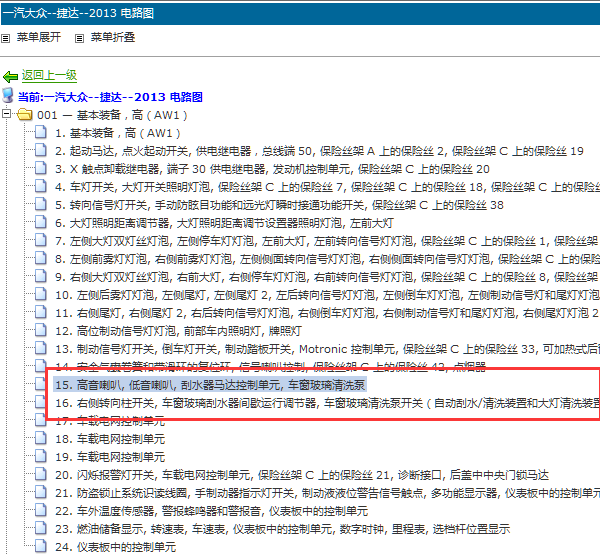
Task: Select folder label 001 — 基本装备,高(AW1)
Action: click(x=112, y=115)
